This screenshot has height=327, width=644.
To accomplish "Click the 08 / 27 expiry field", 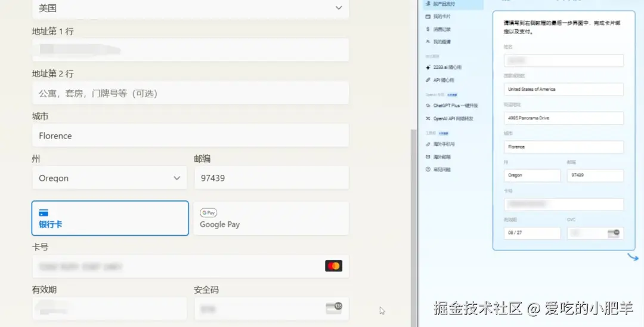I will click(x=532, y=233).
